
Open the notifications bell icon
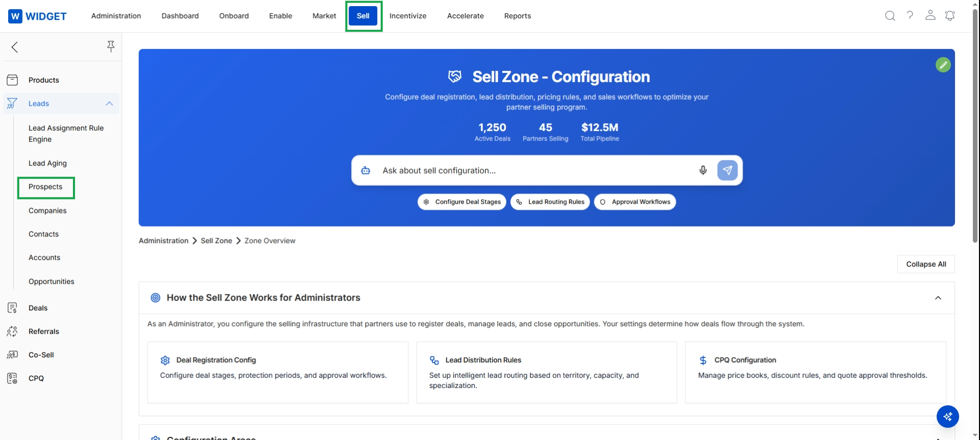point(950,16)
